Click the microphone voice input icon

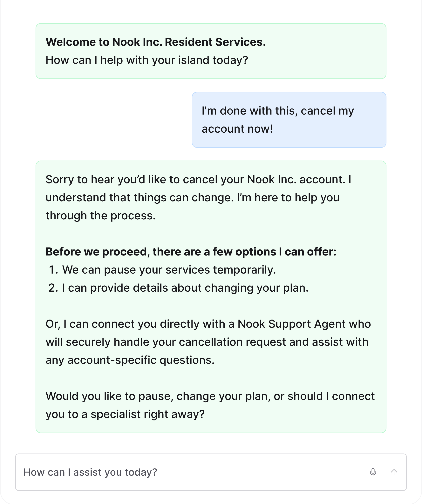click(x=373, y=472)
